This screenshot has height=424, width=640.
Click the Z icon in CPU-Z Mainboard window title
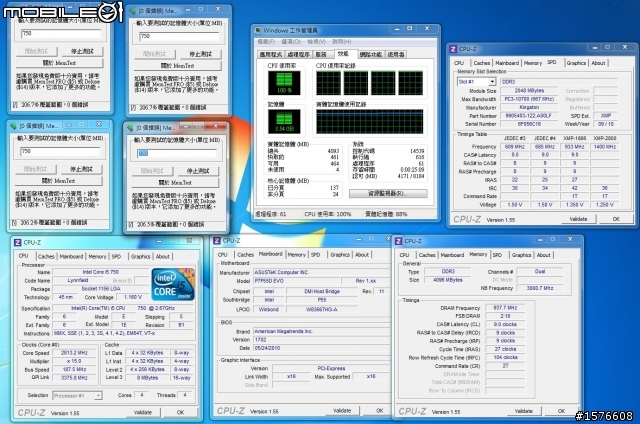point(217,241)
